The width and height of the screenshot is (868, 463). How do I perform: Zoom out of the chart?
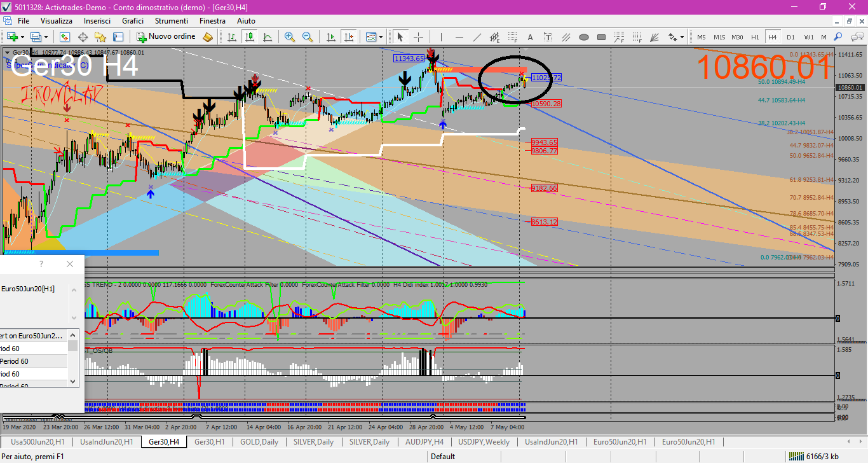coord(308,37)
